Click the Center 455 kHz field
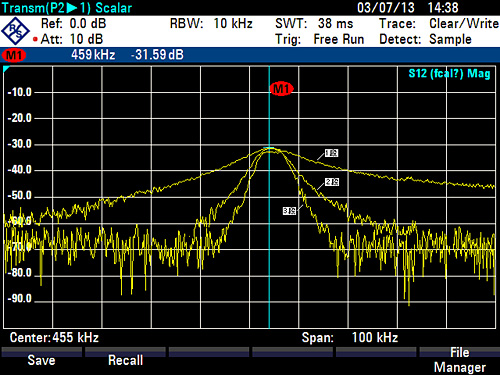This screenshot has height=375, width=500. pos(54,337)
